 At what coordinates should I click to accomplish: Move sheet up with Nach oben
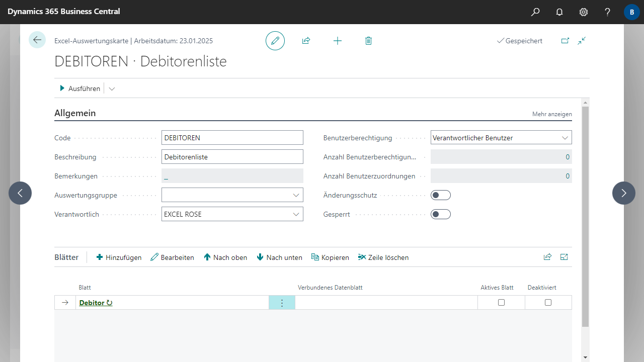225,257
